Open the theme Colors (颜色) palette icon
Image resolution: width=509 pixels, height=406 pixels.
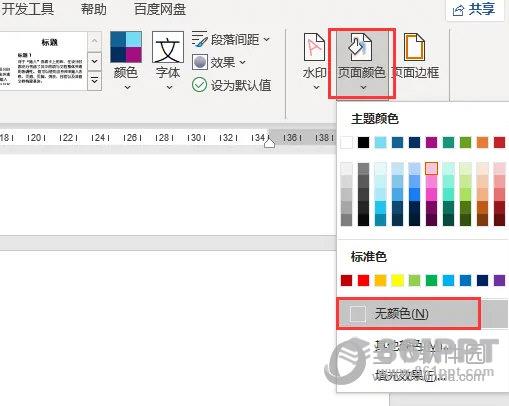[x=126, y=47]
